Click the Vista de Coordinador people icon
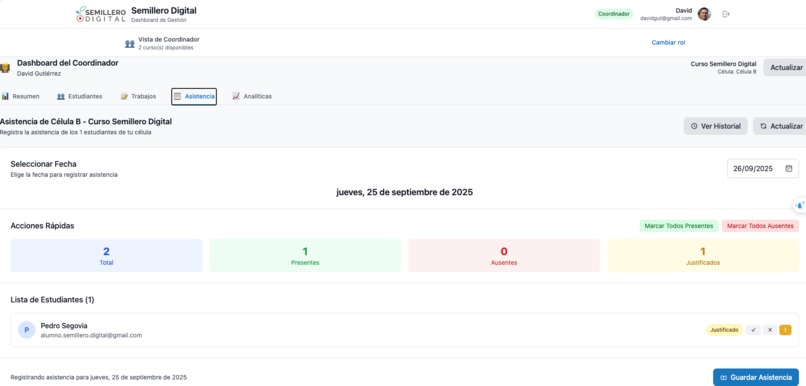Screen dimensions: 806x386 tap(130, 44)
